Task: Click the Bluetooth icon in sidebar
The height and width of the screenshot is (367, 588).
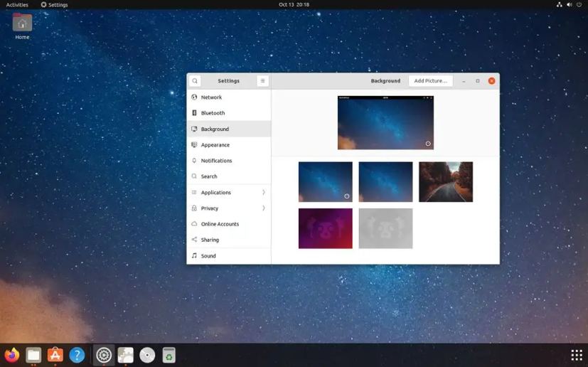Action: [194, 113]
